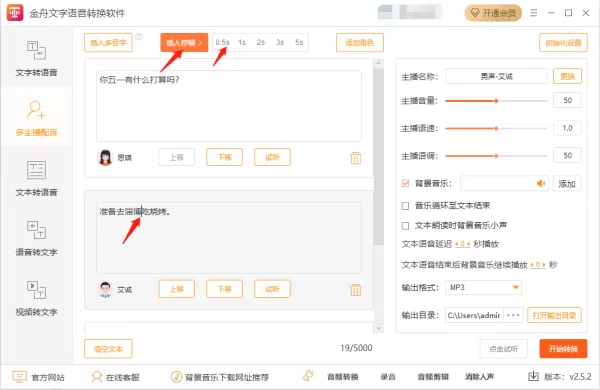Click the 输出目录 path field
This screenshot has height=390, width=600.
coord(474,315)
